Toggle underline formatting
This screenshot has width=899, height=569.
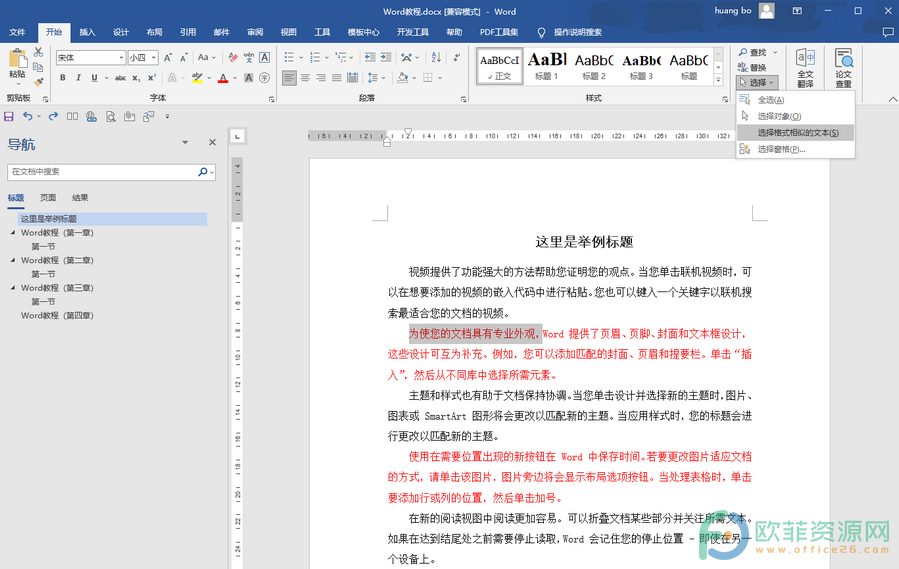pyautogui.click(x=94, y=77)
